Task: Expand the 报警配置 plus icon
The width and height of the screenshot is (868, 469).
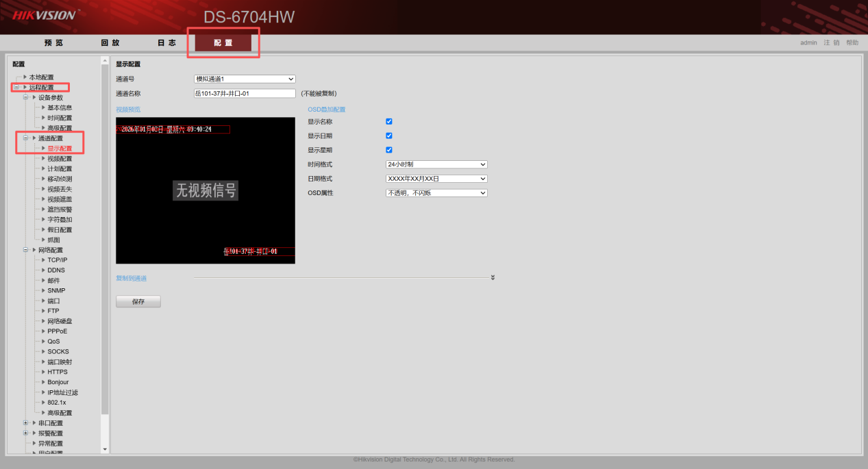Action: click(25, 433)
